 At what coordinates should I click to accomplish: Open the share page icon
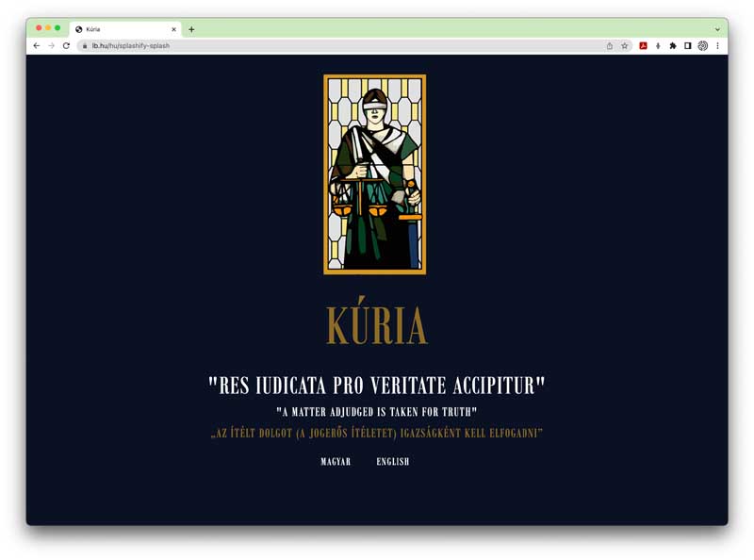click(609, 46)
